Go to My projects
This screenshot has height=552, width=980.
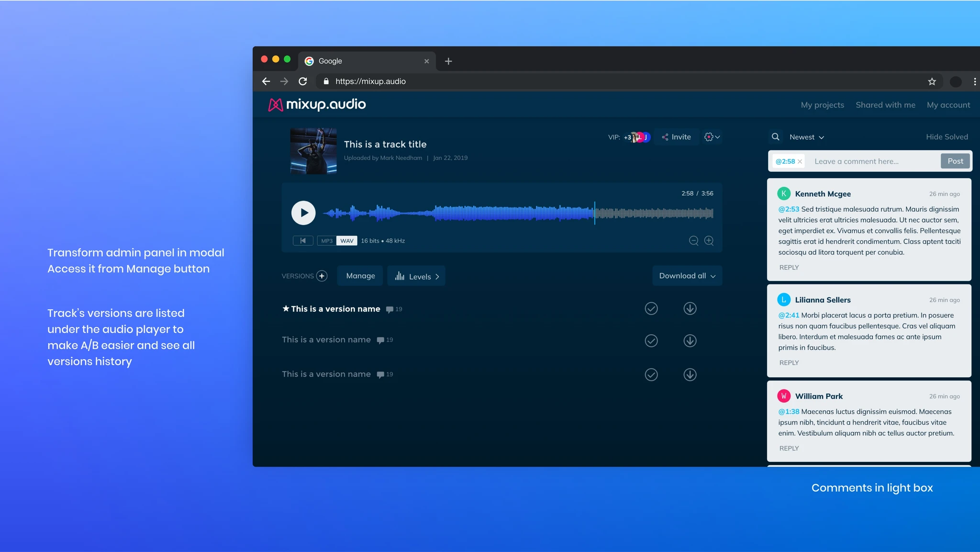(823, 105)
